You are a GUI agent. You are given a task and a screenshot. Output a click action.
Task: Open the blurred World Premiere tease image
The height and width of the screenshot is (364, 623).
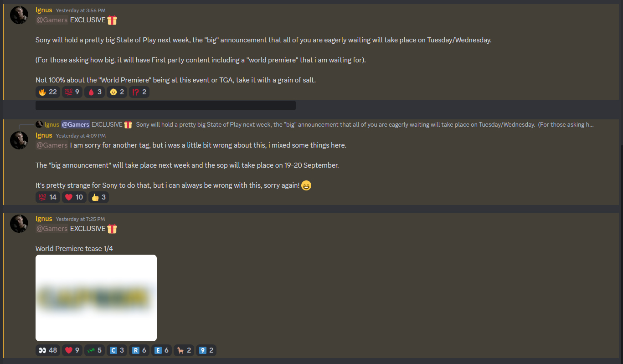[96, 298]
